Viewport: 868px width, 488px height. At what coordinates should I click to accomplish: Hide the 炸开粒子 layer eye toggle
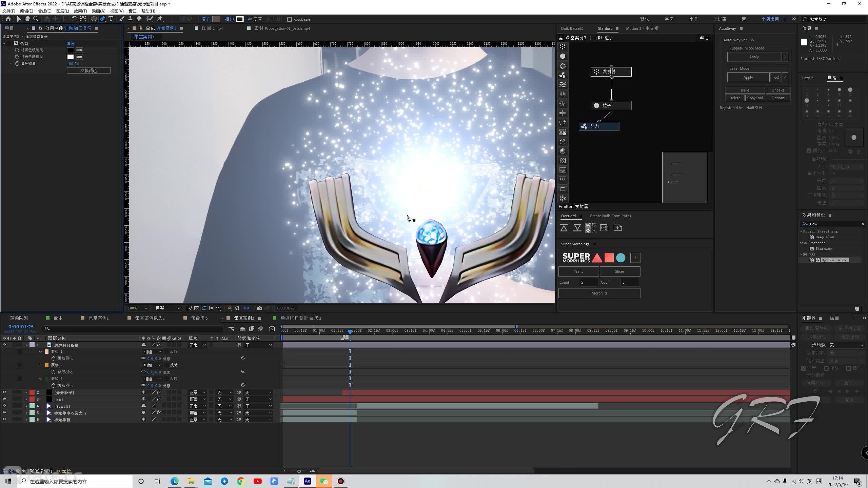point(4,392)
